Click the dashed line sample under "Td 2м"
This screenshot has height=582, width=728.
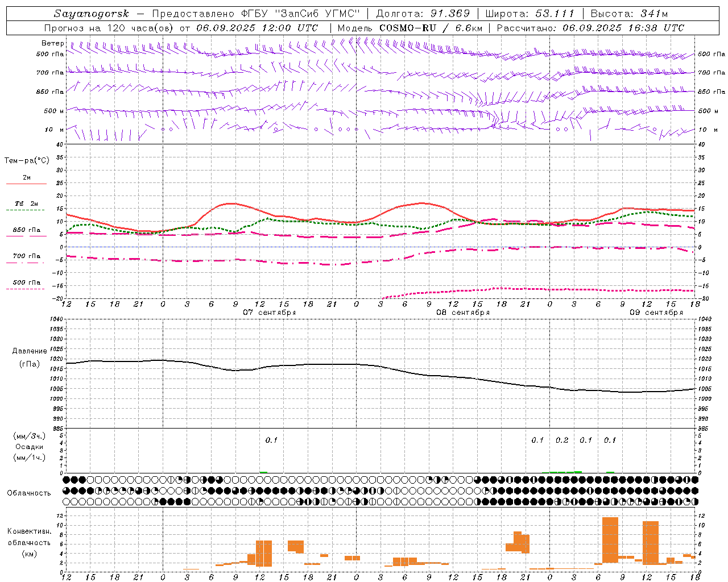26,210
